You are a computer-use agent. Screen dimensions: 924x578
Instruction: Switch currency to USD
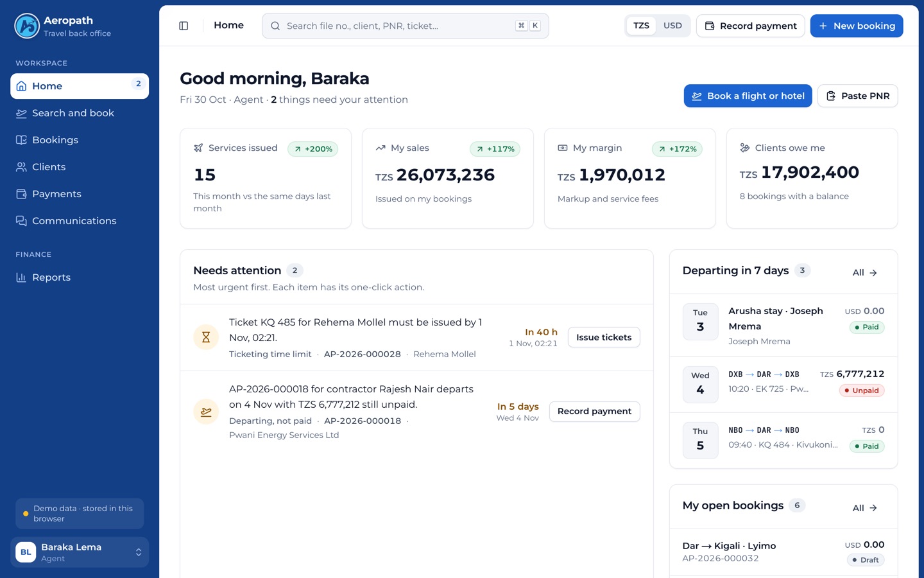[672, 26]
